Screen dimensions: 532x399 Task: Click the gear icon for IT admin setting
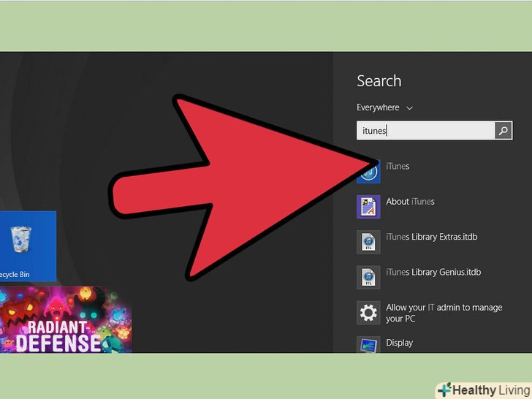[x=368, y=313]
